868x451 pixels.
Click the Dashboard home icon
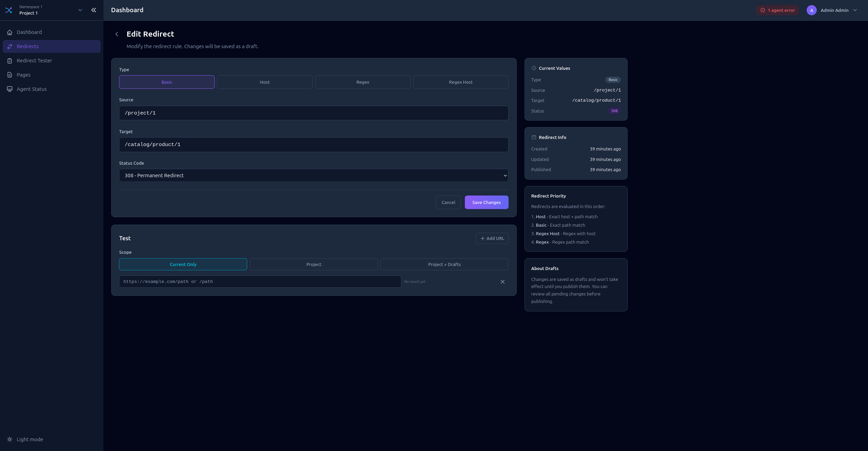(x=9, y=32)
